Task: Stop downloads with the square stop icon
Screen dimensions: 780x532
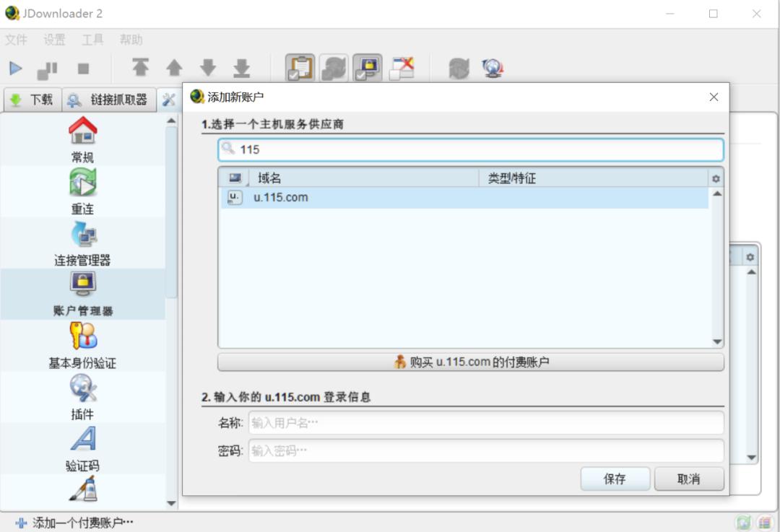Action: (81, 68)
